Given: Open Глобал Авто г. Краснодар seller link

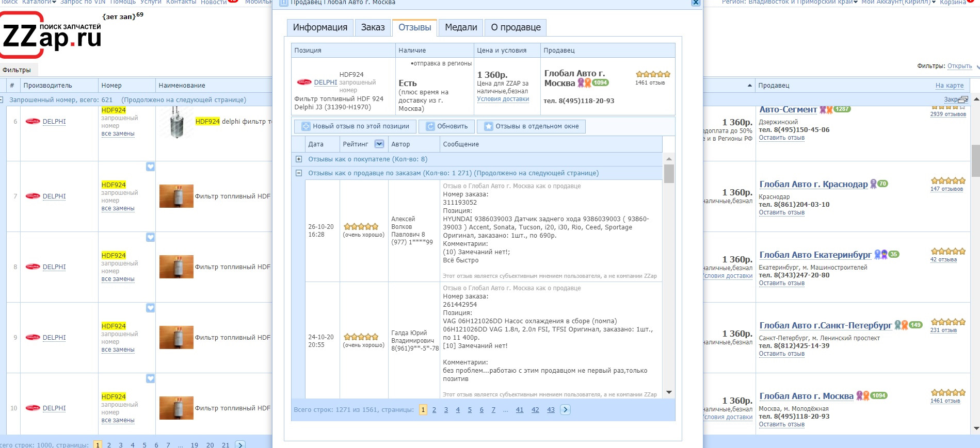Looking at the screenshot, I should tap(813, 185).
